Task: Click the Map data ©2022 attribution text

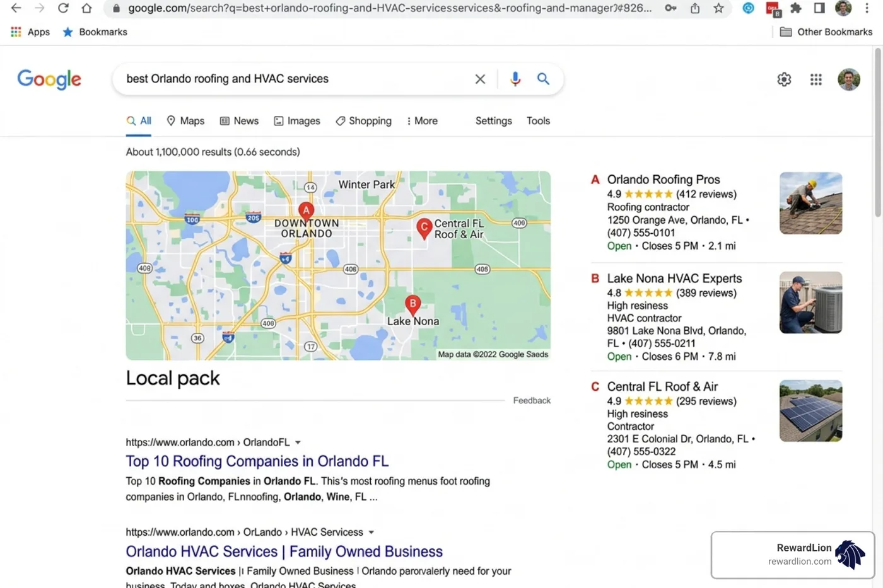Action: tap(493, 355)
